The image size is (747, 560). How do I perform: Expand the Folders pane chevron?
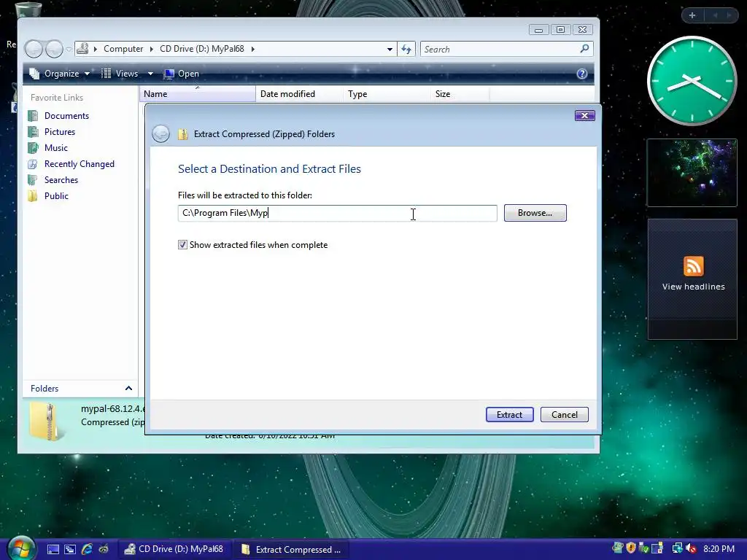click(128, 389)
